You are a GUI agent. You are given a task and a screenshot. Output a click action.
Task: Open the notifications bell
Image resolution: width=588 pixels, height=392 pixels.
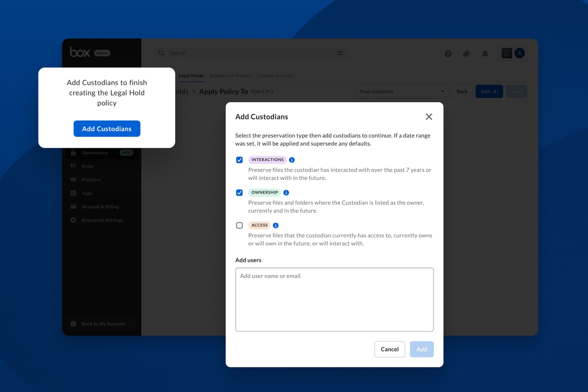point(485,54)
